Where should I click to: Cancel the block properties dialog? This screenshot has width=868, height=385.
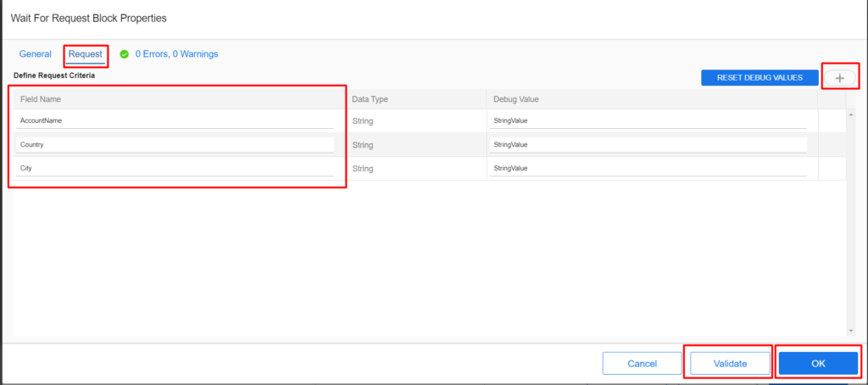tap(643, 364)
